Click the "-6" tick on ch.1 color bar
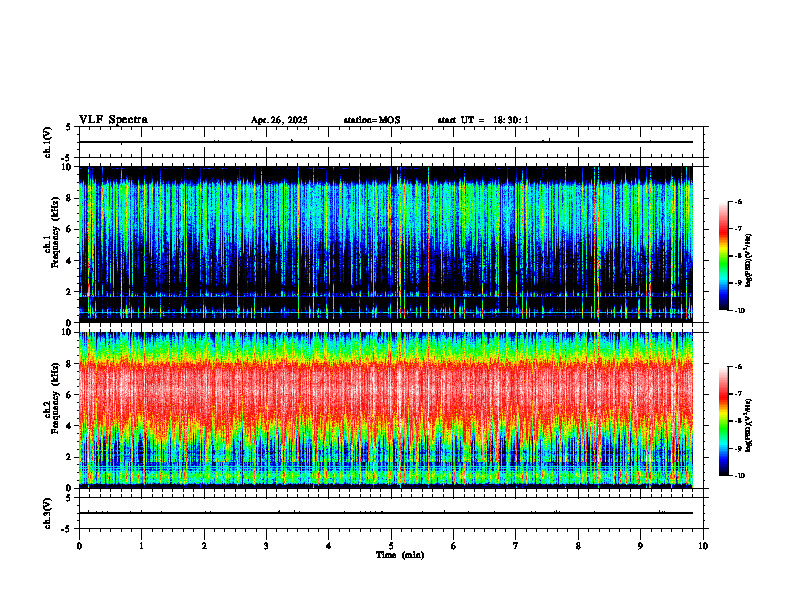Image resolution: width=792 pixels, height=612 pixels. pos(739,202)
